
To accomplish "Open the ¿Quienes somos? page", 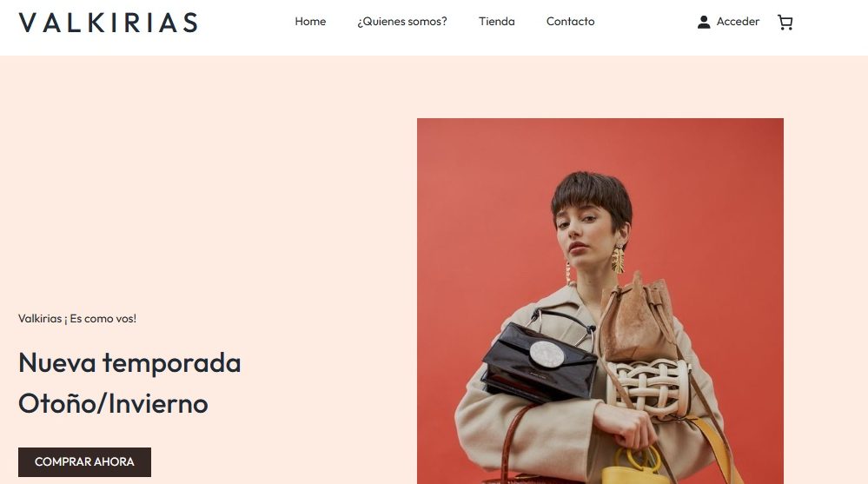I will coord(402,22).
